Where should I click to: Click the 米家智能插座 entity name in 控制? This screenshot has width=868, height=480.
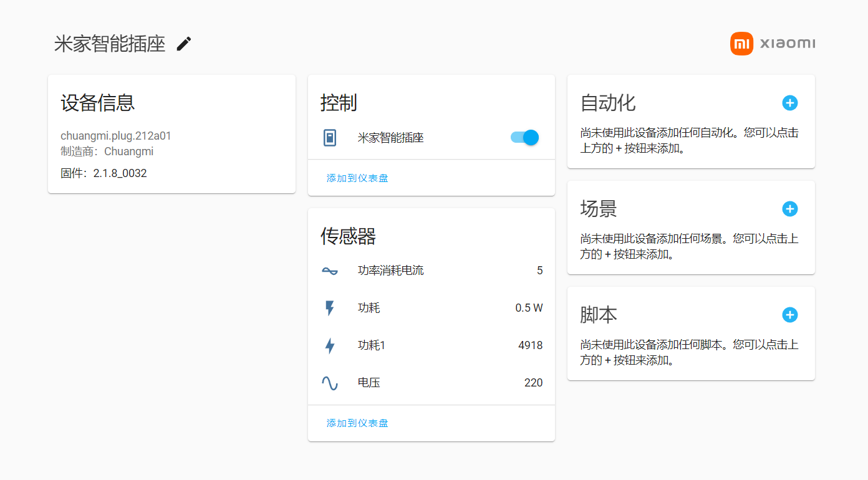pyautogui.click(x=391, y=138)
